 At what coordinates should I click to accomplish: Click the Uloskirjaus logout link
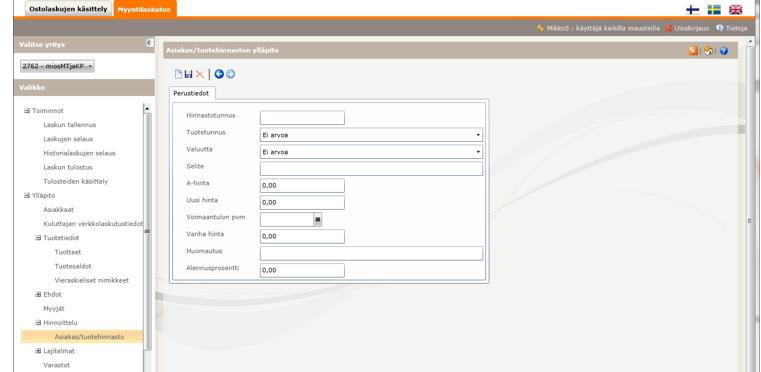[692, 28]
